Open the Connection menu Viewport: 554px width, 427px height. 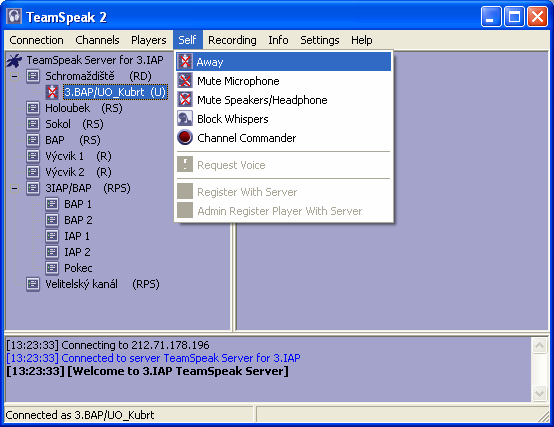pyautogui.click(x=36, y=40)
